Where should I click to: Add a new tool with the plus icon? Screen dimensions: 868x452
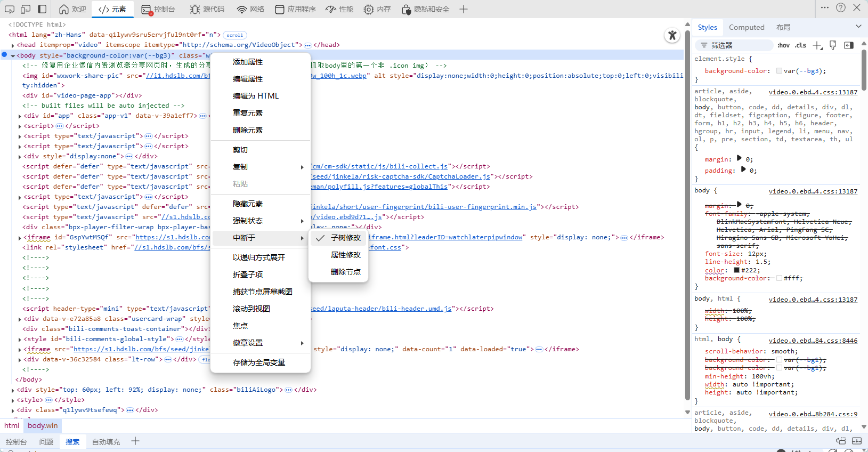click(x=464, y=9)
